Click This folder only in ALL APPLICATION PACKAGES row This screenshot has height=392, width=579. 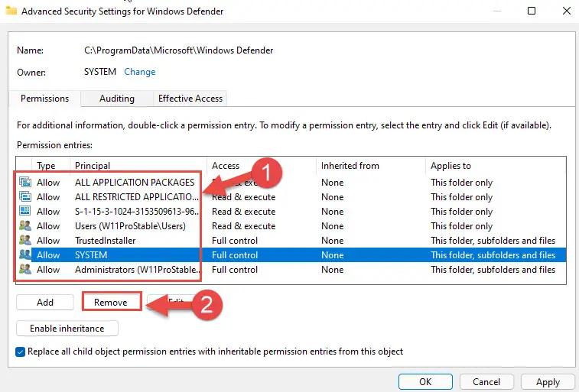point(461,182)
